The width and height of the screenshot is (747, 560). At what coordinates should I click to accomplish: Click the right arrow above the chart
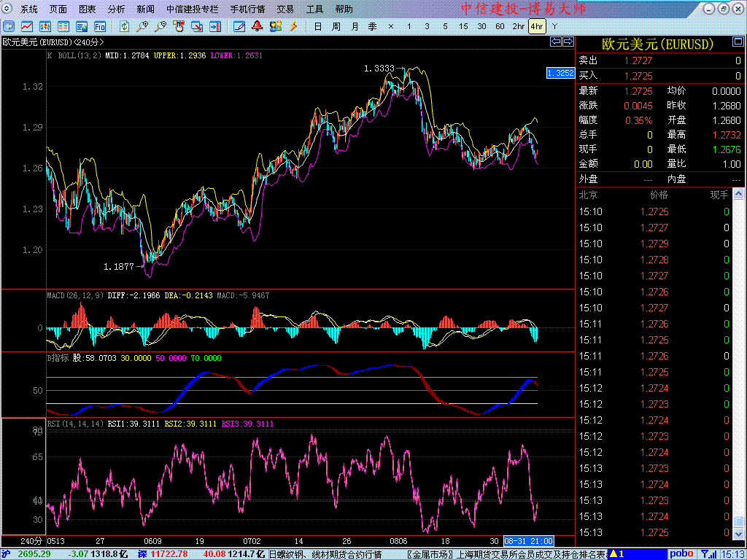click(x=567, y=42)
